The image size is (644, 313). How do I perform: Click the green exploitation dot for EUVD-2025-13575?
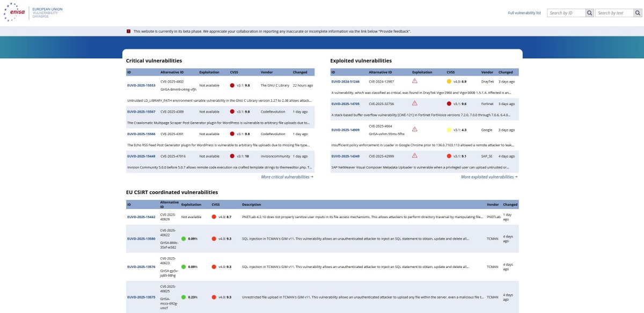pyautogui.click(x=184, y=297)
